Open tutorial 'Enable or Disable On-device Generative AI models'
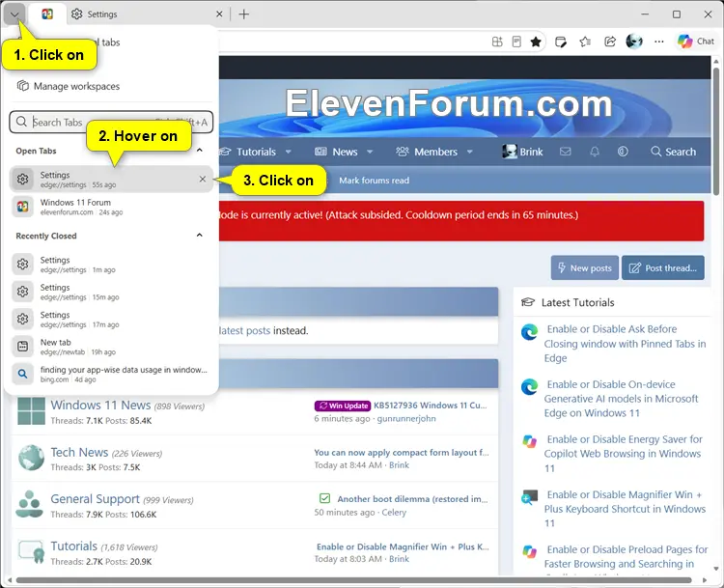724x588 pixels. 622,399
